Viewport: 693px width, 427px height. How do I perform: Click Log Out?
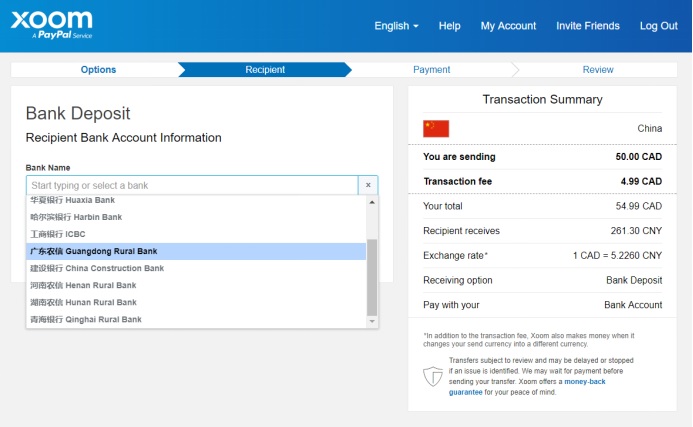659,26
